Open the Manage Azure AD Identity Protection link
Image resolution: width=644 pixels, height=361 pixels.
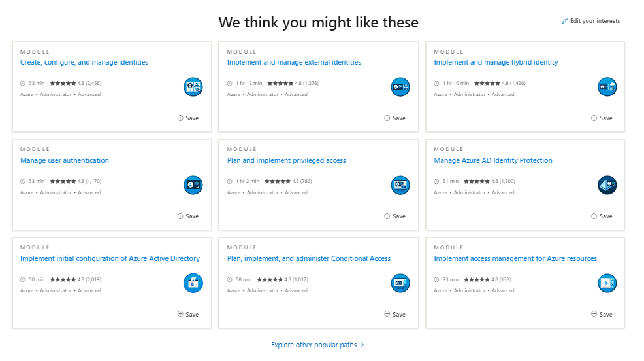point(493,161)
